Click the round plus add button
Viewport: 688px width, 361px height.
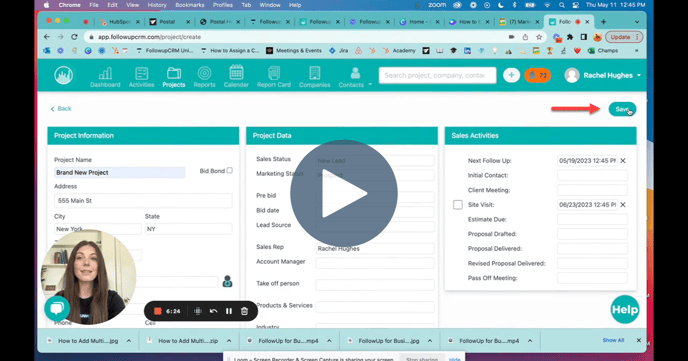[x=511, y=75]
